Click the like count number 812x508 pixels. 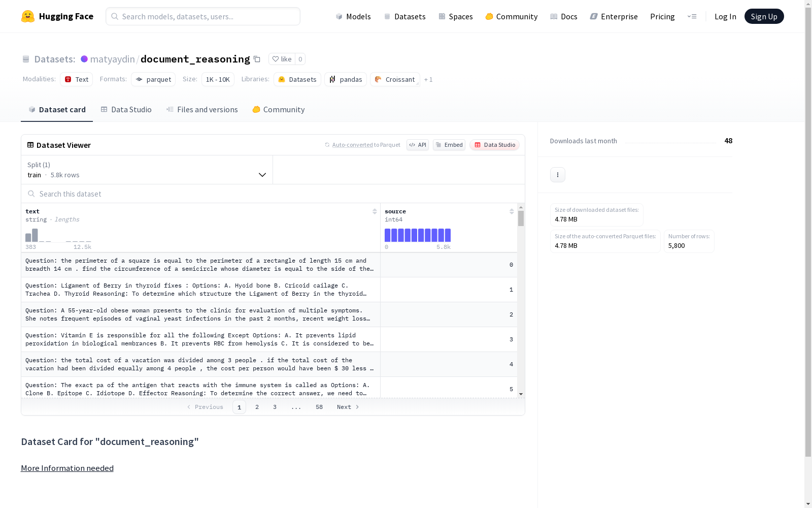click(x=300, y=59)
